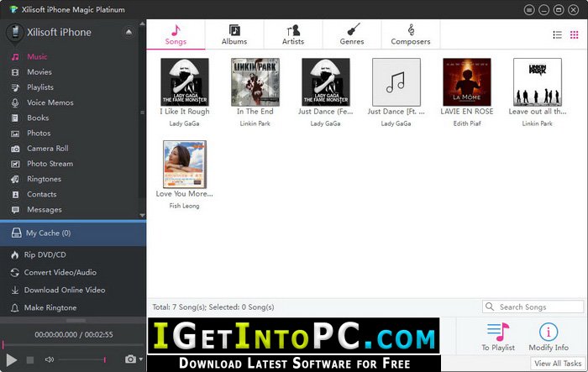Click the iPhone device icon
The width and height of the screenshot is (588, 372).
pyautogui.click(x=15, y=32)
